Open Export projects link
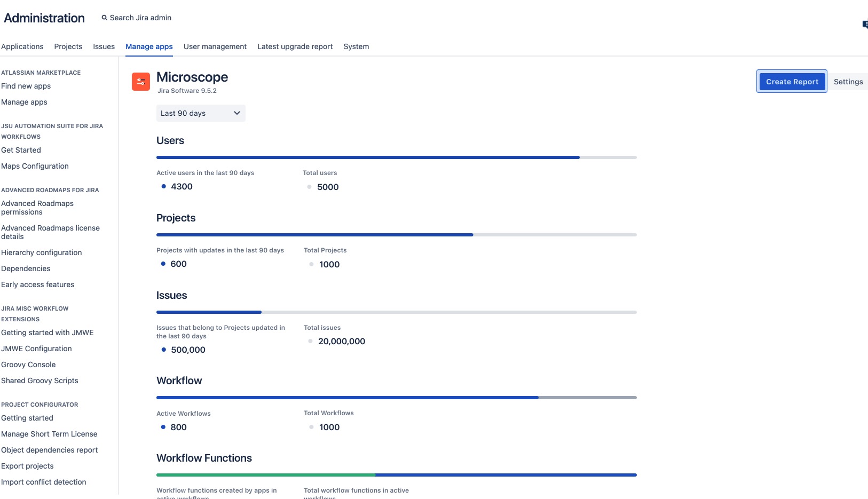Image resolution: width=868 pixels, height=499 pixels. click(x=27, y=466)
